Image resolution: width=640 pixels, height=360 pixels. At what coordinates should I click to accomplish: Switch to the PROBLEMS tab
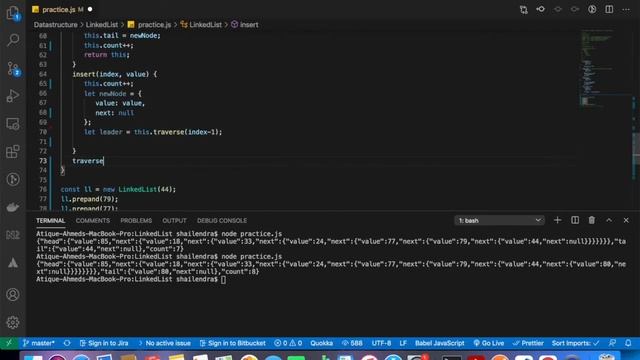click(x=136, y=220)
